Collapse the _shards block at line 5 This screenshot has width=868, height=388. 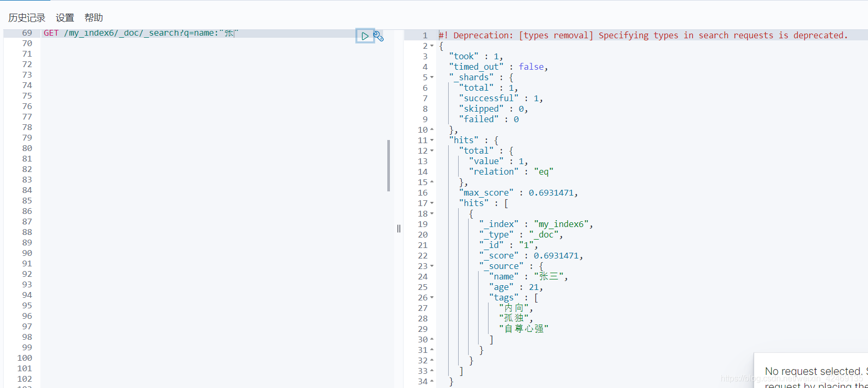pos(432,77)
